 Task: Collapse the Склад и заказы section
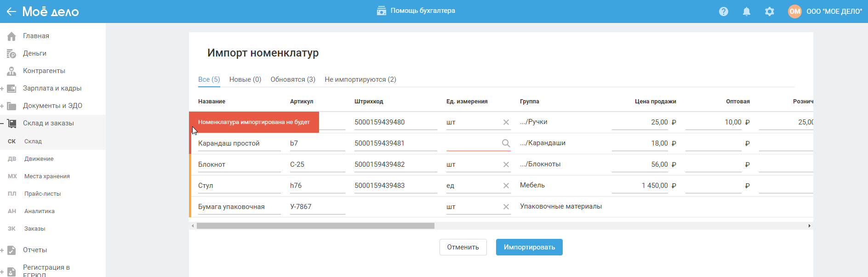tap(2, 124)
